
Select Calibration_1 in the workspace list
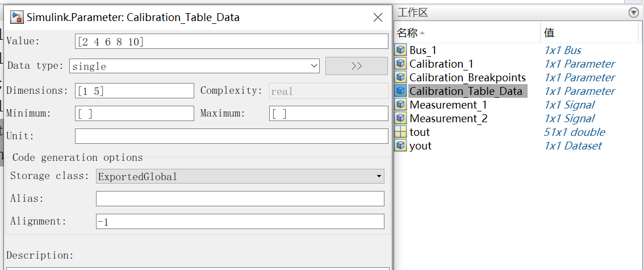tap(441, 64)
